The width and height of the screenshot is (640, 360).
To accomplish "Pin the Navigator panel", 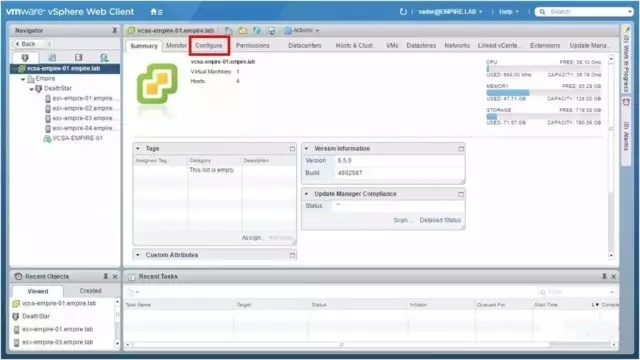I will [115, 30].
